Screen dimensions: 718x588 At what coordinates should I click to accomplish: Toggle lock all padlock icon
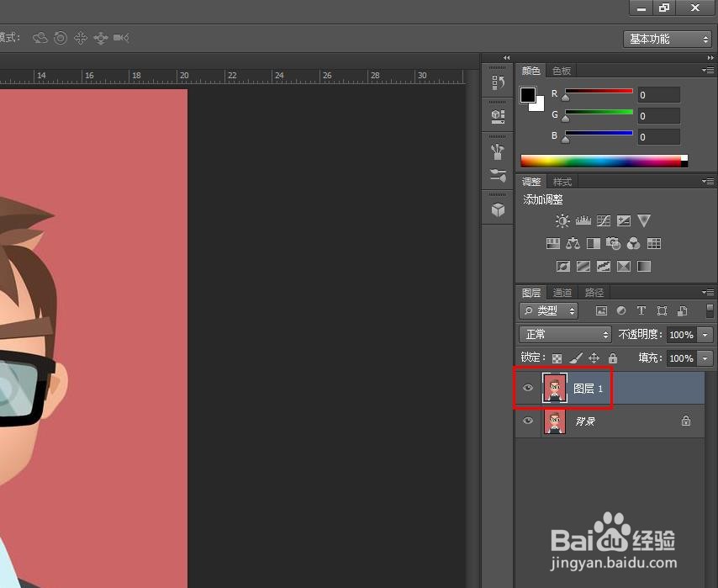(613, 358)
